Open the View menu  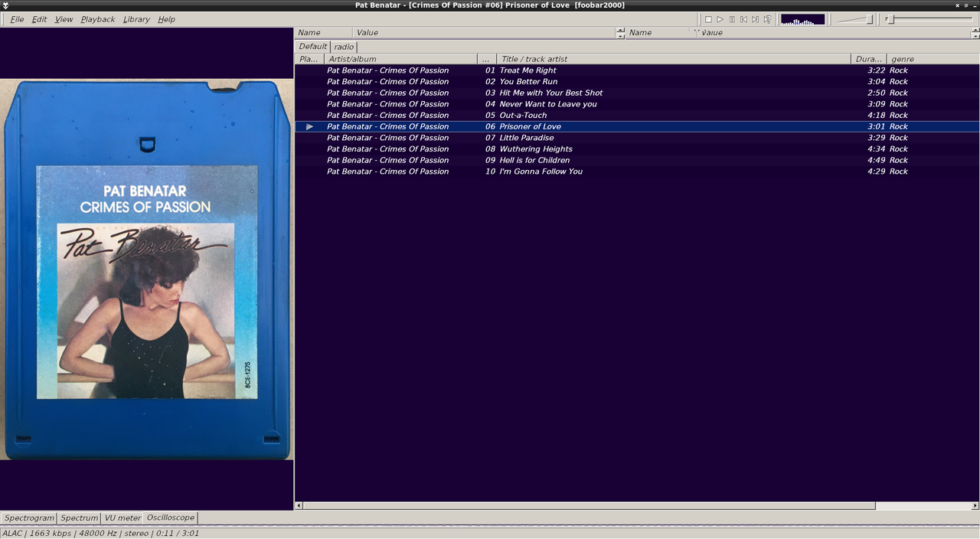click(64, 19)
